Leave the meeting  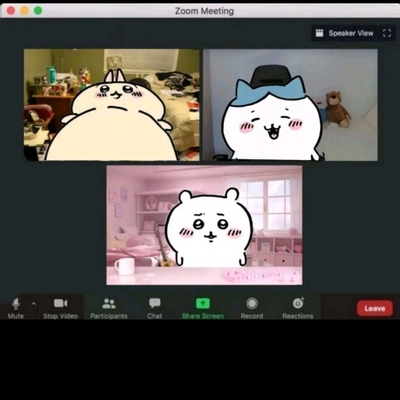tap(375, 309)
